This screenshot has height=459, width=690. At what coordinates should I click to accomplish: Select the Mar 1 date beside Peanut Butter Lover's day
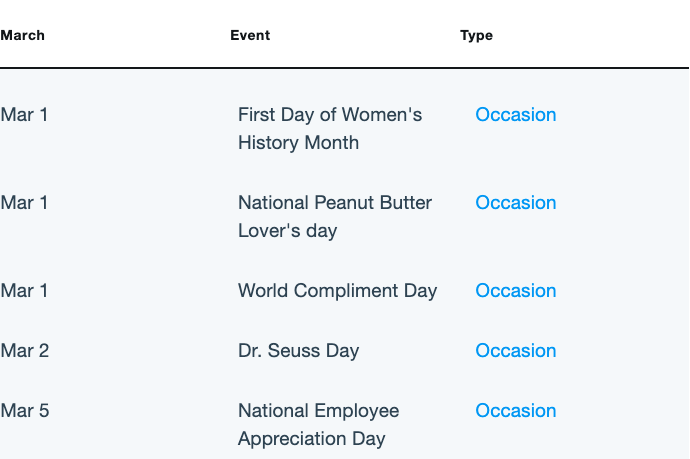24,203
